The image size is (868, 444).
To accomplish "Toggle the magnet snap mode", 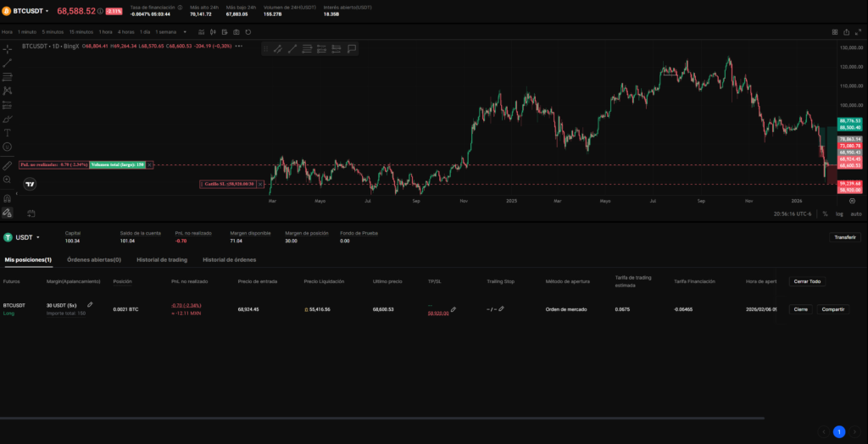I will (x=8, y=197).
